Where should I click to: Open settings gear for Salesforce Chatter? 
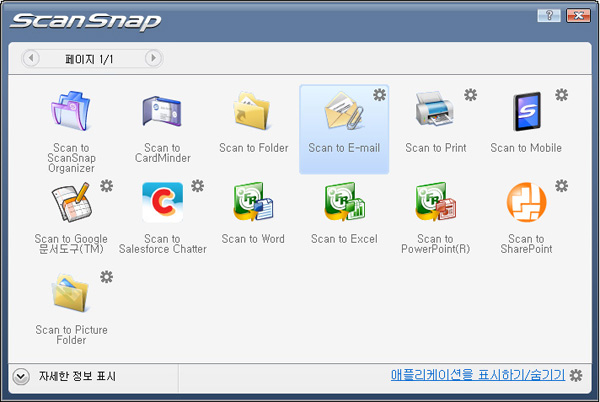tap(197, 186)
